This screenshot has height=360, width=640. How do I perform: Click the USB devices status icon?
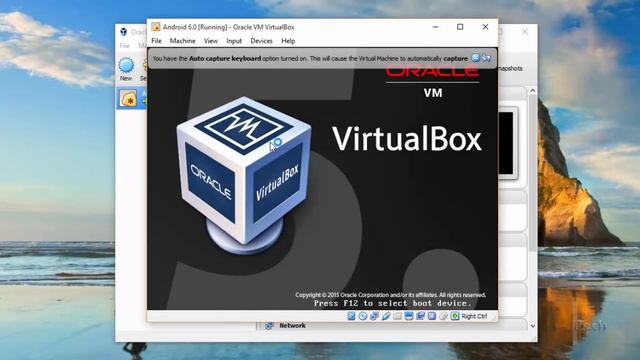pyautogui.click(x=386, y=316)
